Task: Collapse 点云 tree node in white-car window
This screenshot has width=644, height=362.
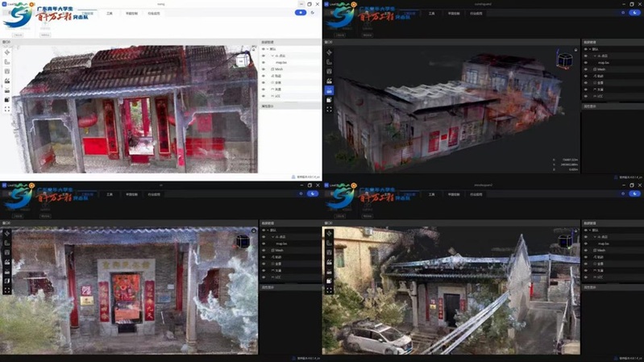Action: tap(594, 237)
